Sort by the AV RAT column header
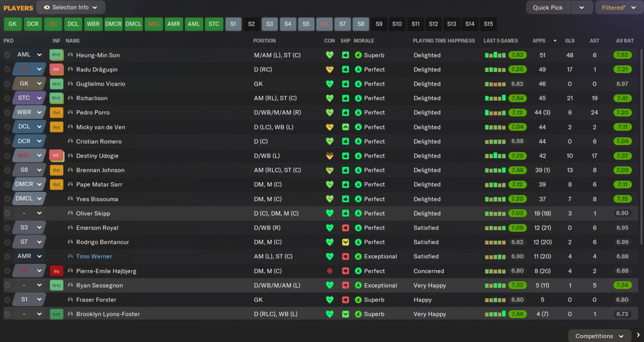Viewport: 644px width, 342px height. [624, 41]
